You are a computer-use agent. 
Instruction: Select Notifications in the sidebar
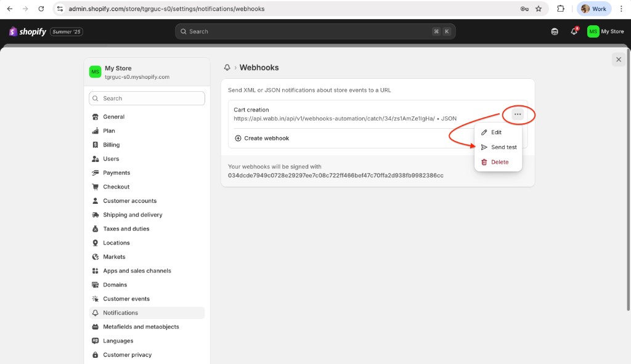(147, 313)
